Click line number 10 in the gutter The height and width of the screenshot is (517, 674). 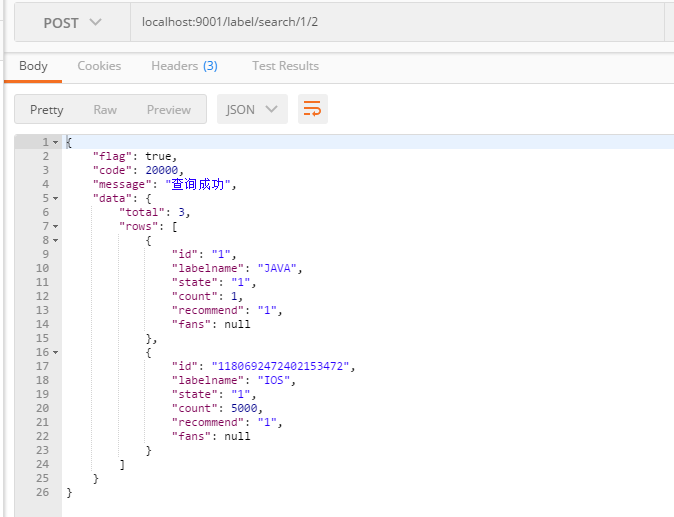pos(43,269)
